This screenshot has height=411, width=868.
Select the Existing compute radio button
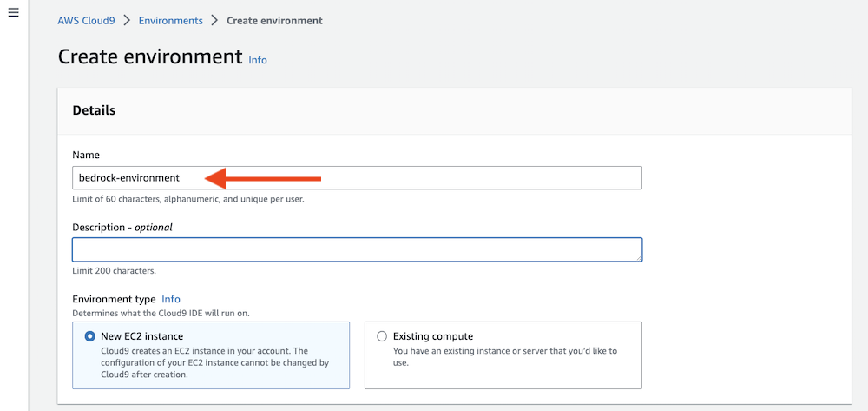pyautogui.click(x=382, y=336)
